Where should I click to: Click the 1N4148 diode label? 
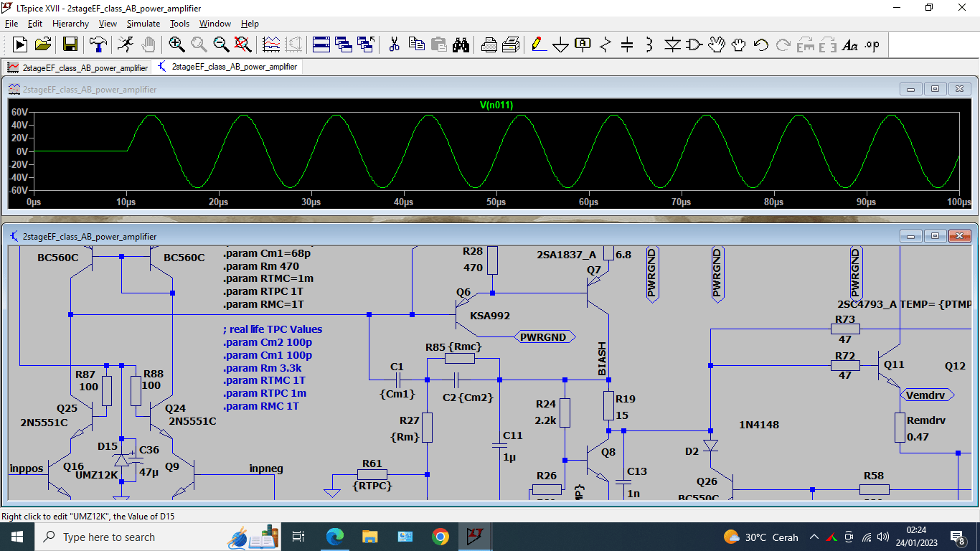tap(759, 425)
